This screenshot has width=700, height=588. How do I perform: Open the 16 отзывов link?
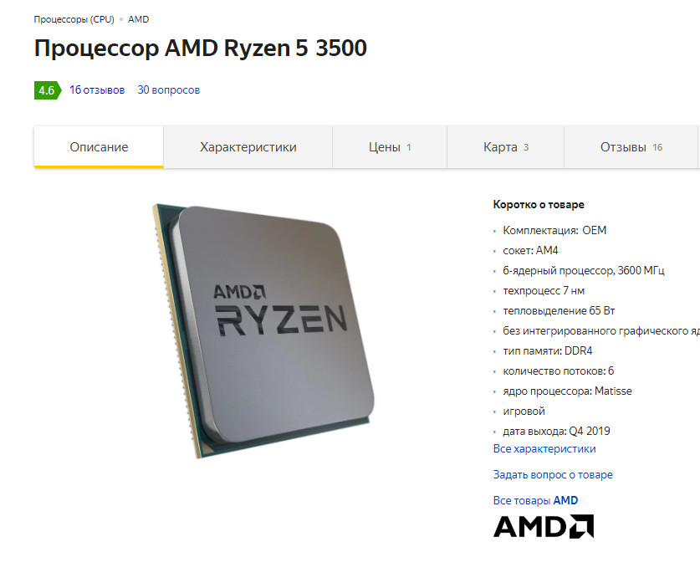point(97,89)
